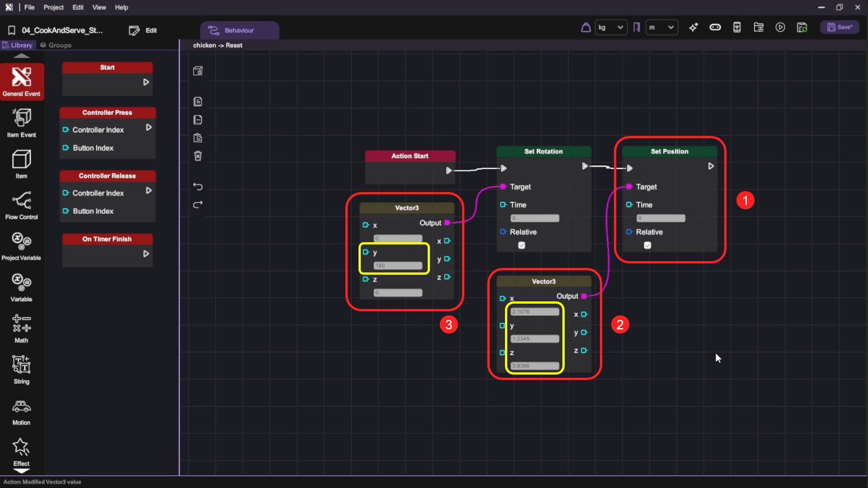
Task: Open the m length unit dropdown
Action: (x=661, y=28)
